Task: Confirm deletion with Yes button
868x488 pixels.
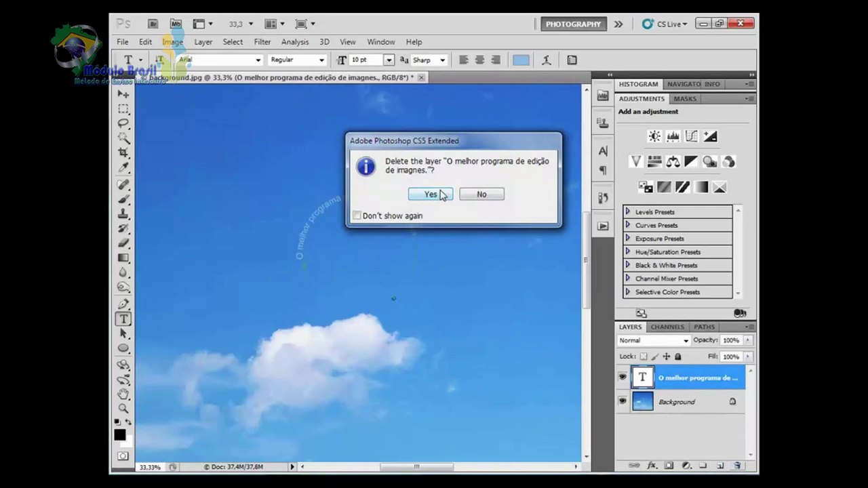Action: click(x=431, y=194)
